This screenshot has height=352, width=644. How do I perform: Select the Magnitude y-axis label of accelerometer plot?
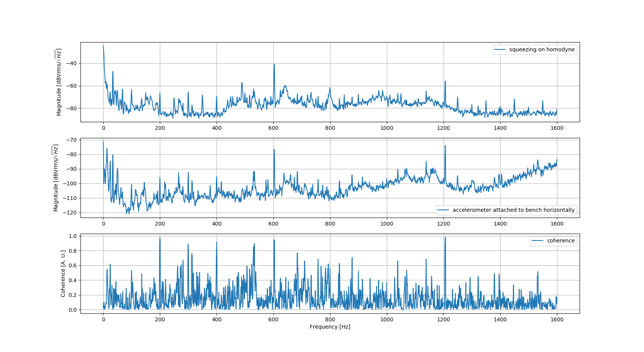(x=56, y=178)
